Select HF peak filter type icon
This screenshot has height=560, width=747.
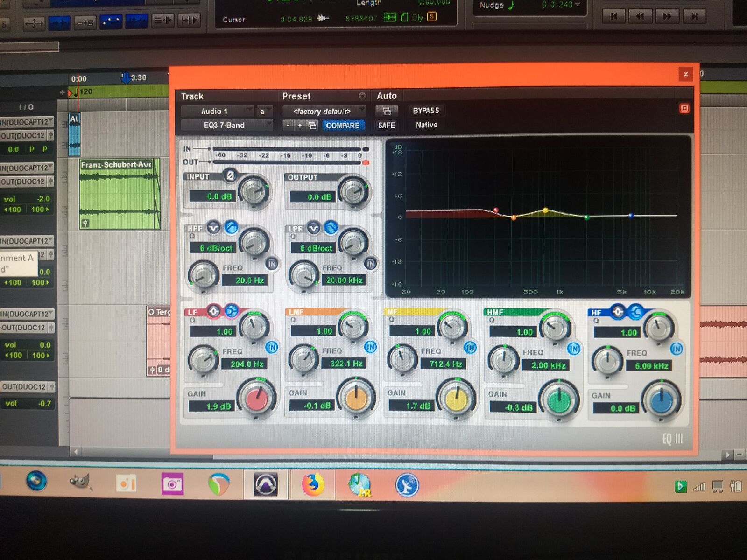tap(618, 311)
